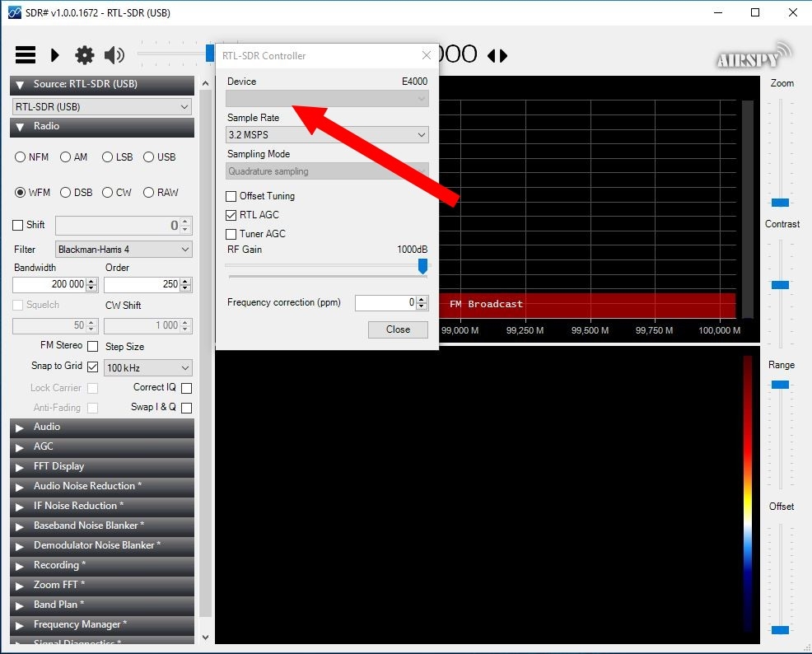Minimize the SDR# window

tap(718, 12)
